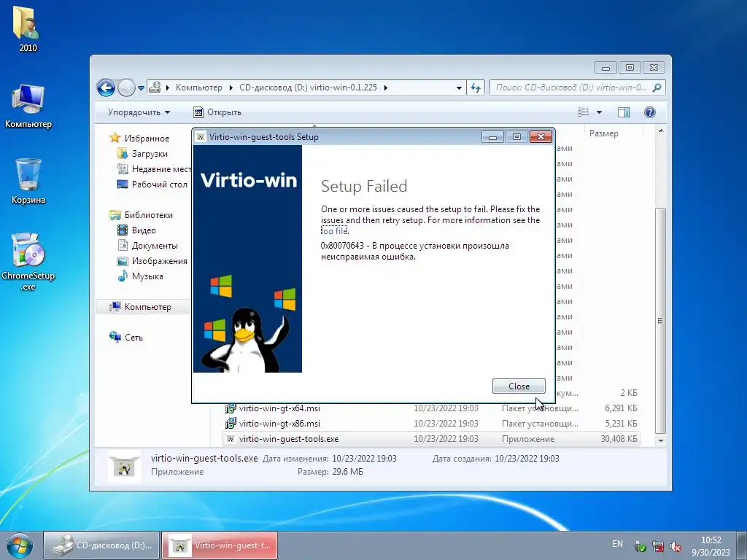The height and width of the screenshot is (560, 747).
Task: Minimize the Explorer window
Action: point(605,68)
